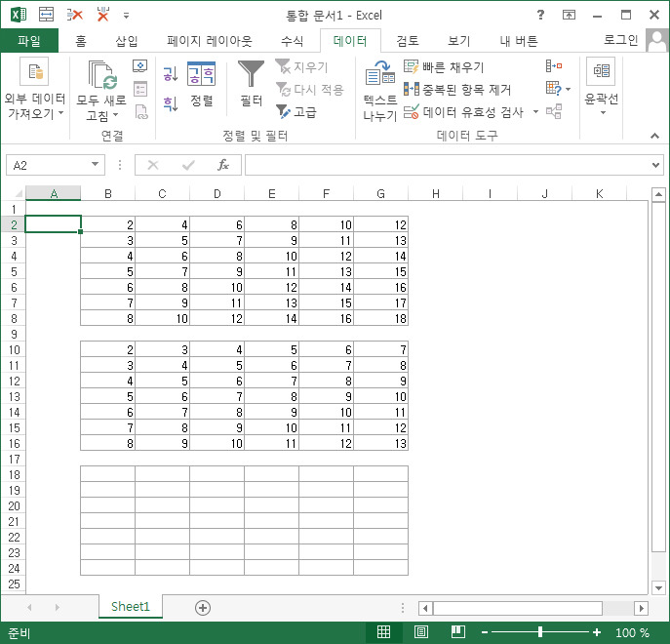The width and height of the screenshot is (670, 644).
Task: Switch to the 홈 tab
Action: click(x=80, y=41)
